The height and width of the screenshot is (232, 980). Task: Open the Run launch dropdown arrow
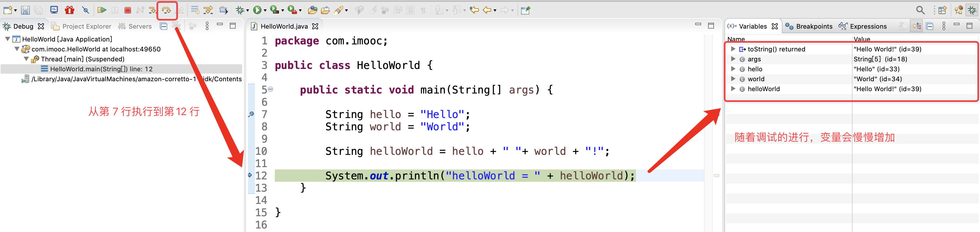(265, 11)
